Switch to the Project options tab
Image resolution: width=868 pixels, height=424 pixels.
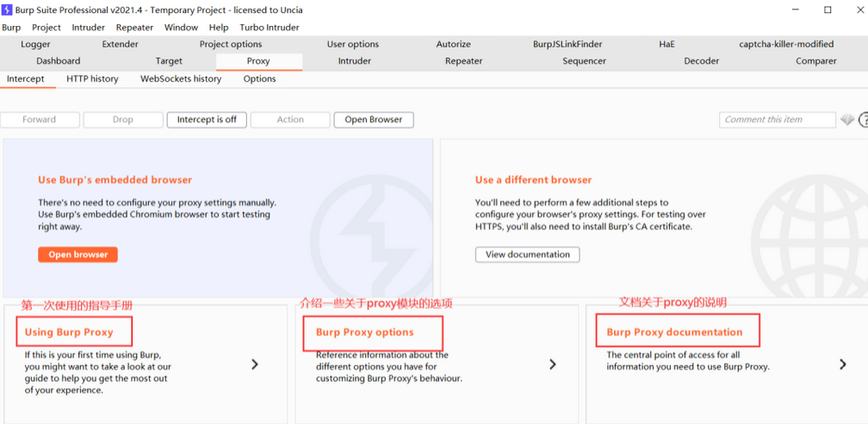coord(231,44)
